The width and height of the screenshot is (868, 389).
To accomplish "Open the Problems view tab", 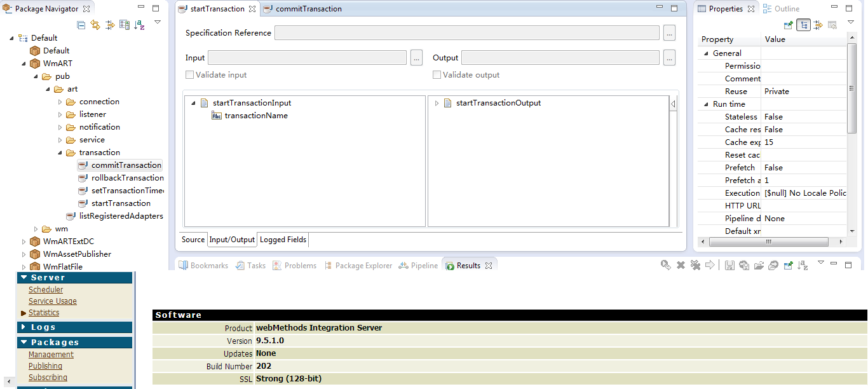I will 294,266.
